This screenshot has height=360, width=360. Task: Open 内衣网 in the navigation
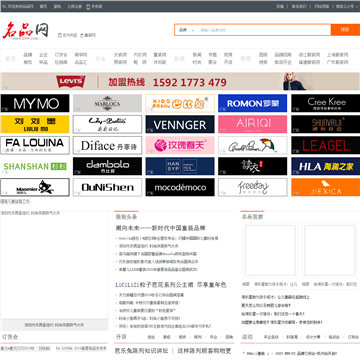[140, 55]
